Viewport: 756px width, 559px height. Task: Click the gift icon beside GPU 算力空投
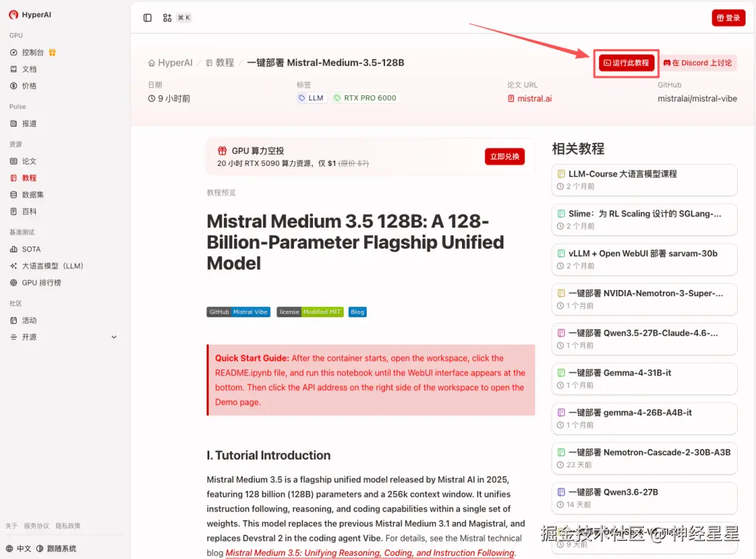(x=223, y=151)
